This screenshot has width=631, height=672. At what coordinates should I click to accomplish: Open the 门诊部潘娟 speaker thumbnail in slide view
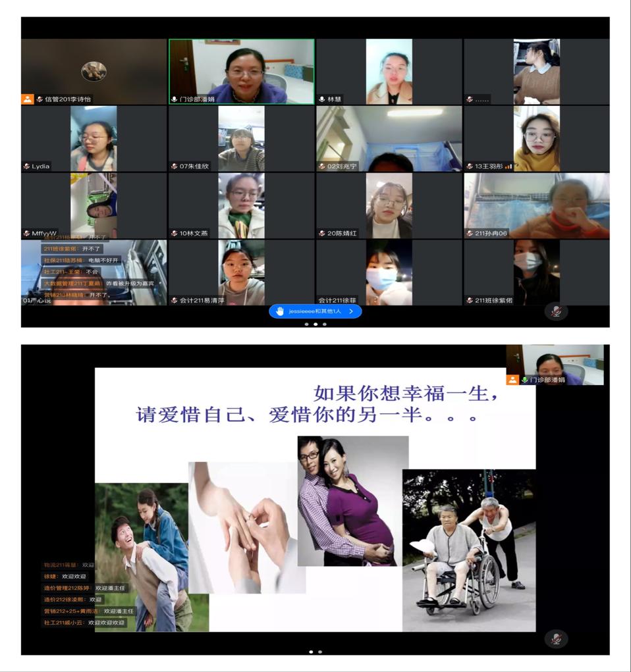coord(555,363)
